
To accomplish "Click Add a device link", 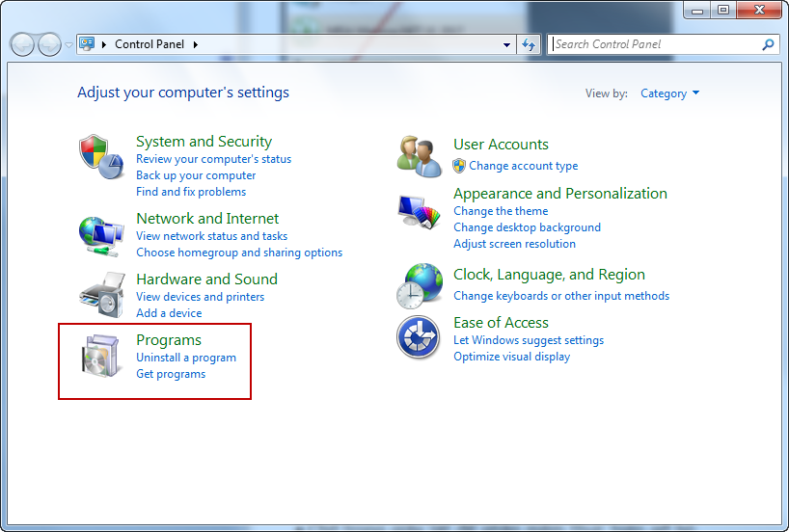I will click(x=169, y=313).
